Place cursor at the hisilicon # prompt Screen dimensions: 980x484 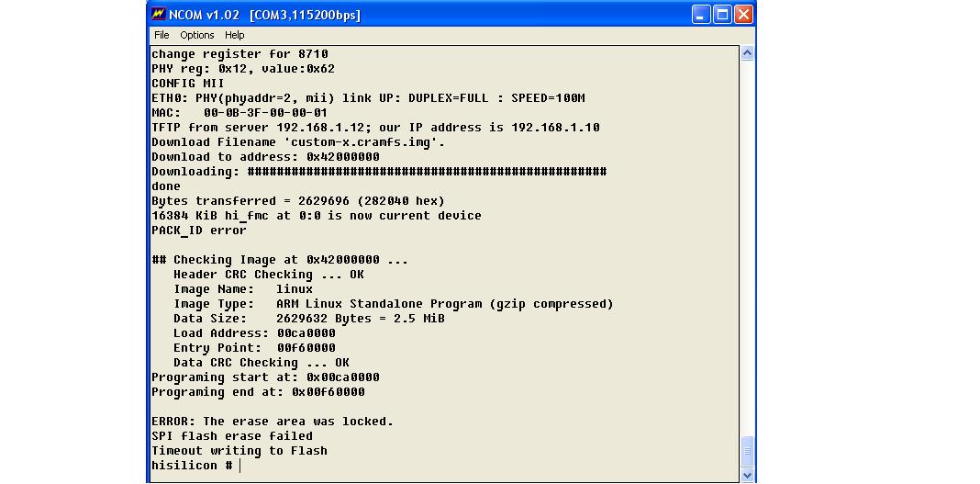point(240,466)
